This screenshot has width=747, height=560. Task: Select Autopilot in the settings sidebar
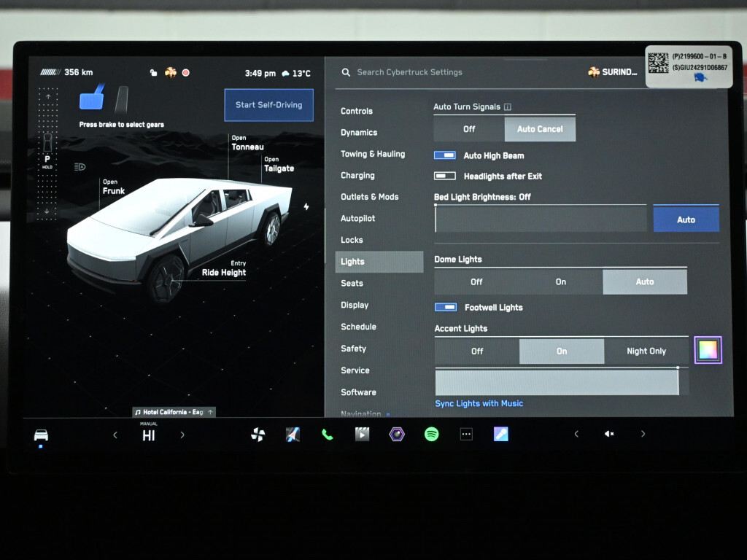pyautogui.click(x=357, y=219)
